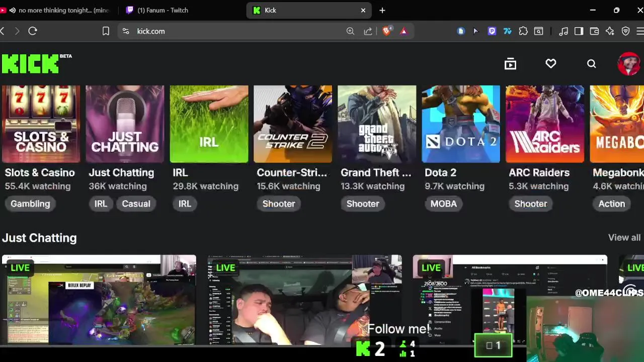Viewport: 644px width, 362px height.
Task: Click Shooter tag under Grand Theft Auto
Action: (363, 204)
